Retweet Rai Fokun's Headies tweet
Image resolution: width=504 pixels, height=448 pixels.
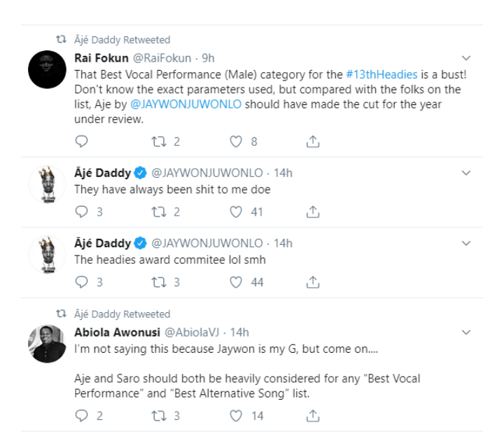click(x=158, y=141)
